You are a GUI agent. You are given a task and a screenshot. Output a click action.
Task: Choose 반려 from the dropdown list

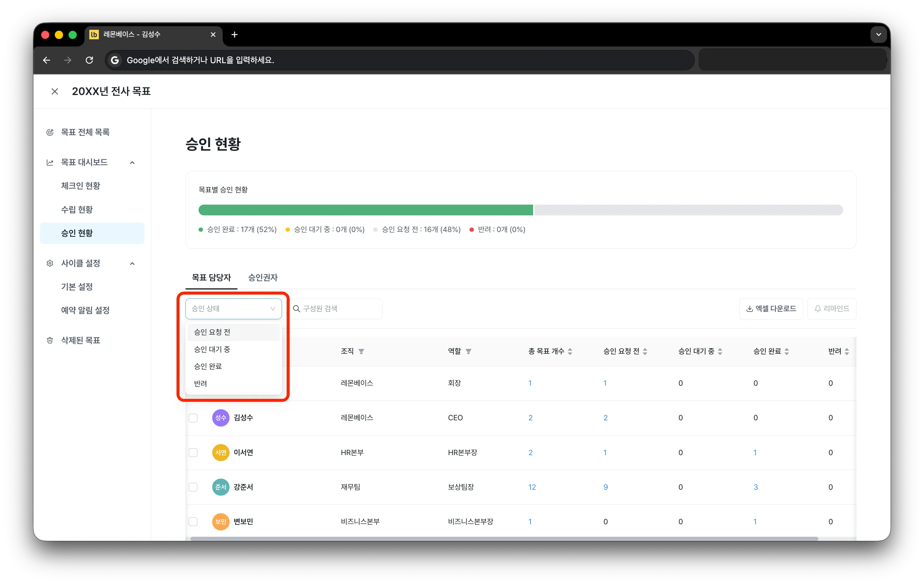click(233, 383)
